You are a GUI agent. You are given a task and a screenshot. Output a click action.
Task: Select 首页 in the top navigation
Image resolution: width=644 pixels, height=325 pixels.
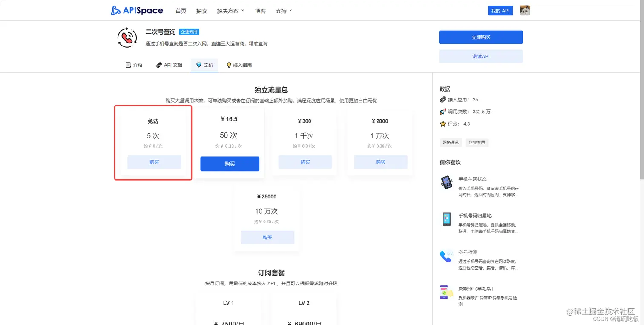(181, 11)
